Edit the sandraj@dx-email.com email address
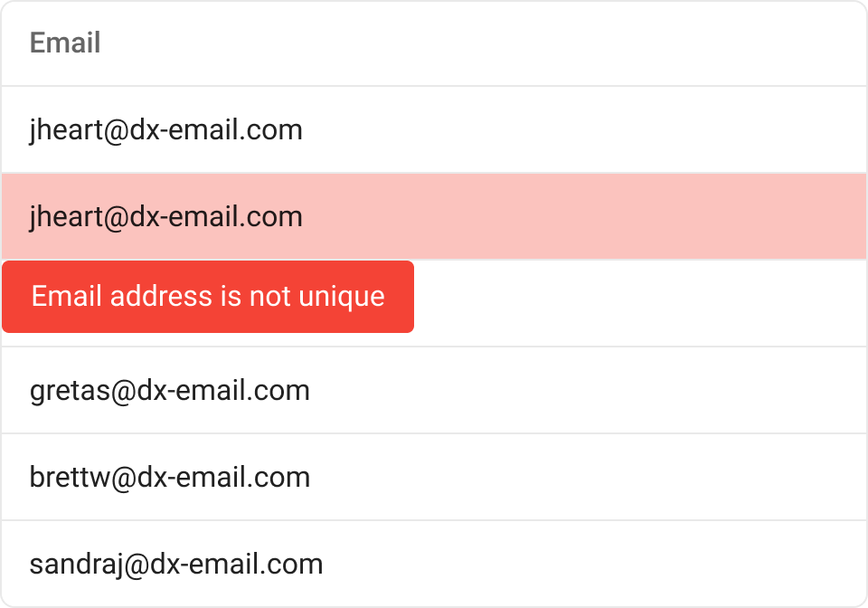The width and height of the screenshot is (868, 608). (x=176, y=565)
